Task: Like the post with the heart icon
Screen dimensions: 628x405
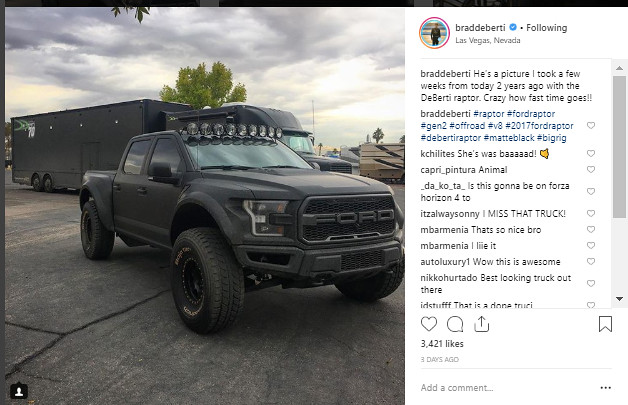Action: pos(429,324)
